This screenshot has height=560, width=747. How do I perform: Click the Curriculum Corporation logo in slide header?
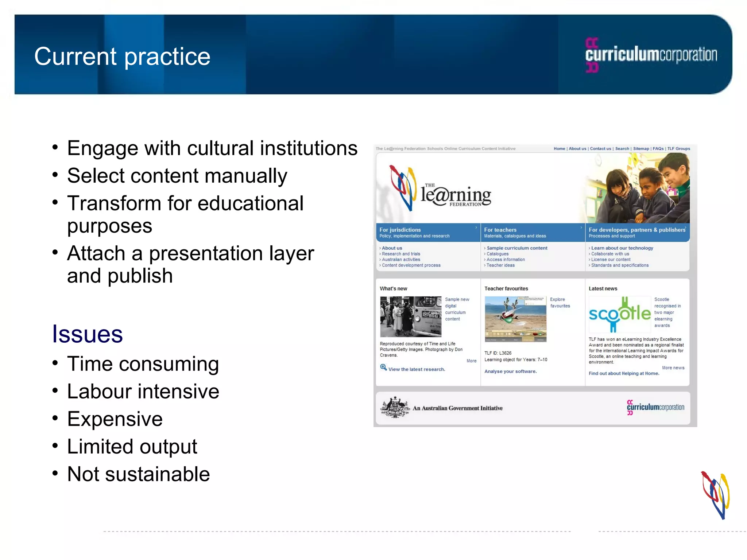click(x=651, y=55)
